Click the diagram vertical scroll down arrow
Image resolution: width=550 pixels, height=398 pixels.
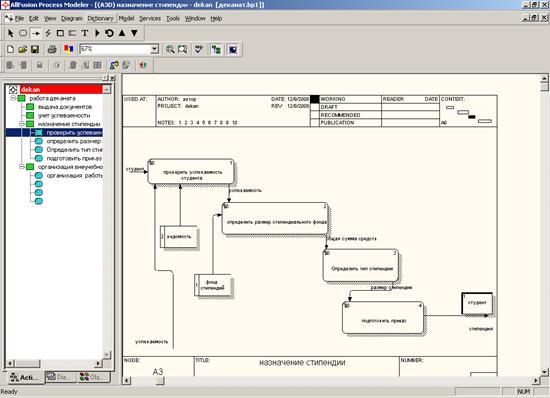tap(544, 372)
